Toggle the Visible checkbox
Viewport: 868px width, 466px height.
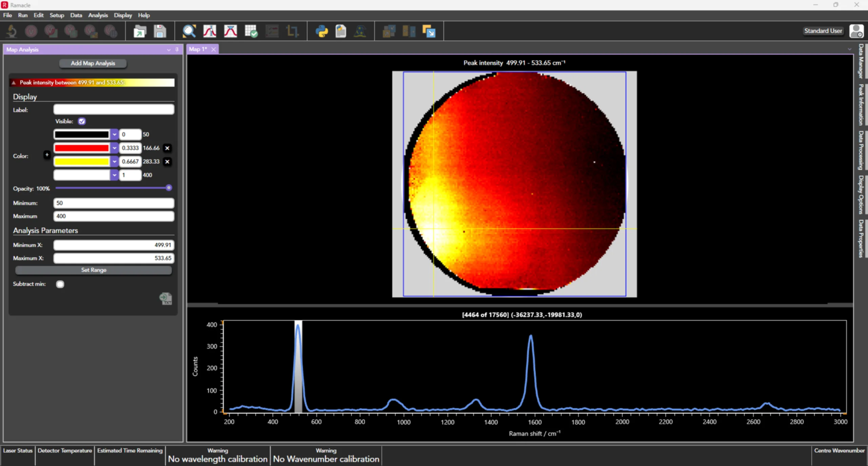pyautogui.click(x=82, y=121)
